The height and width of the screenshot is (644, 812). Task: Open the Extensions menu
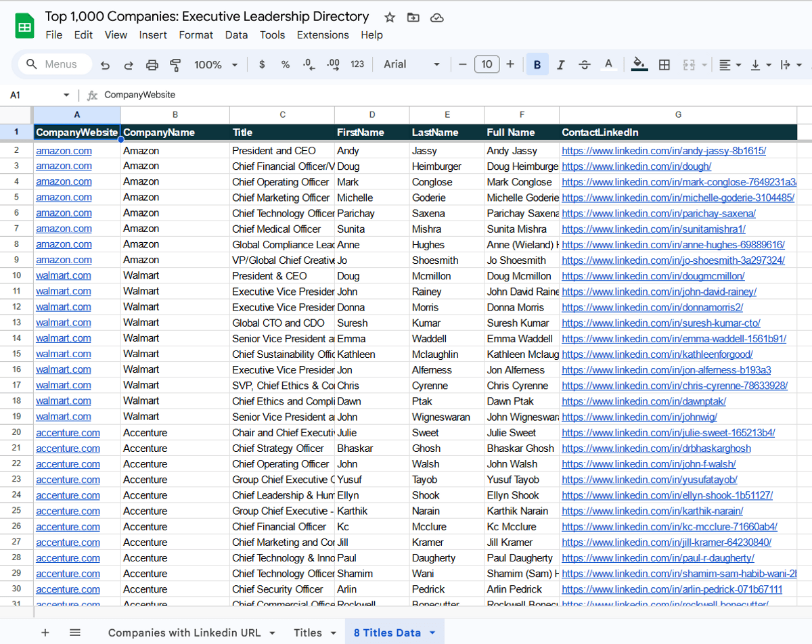click(x=323, y=35)
